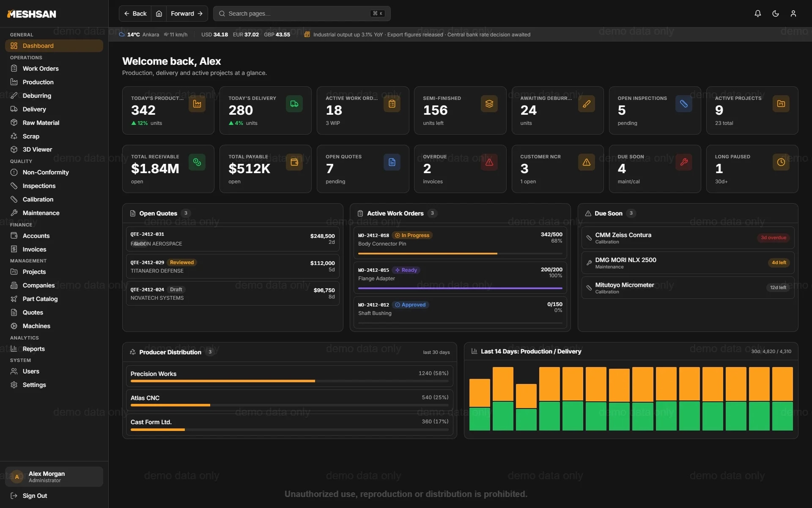This screenshot has height=508, width=812.
Task: Click the Total Payable wallet icon
Action: click(294, 162)
